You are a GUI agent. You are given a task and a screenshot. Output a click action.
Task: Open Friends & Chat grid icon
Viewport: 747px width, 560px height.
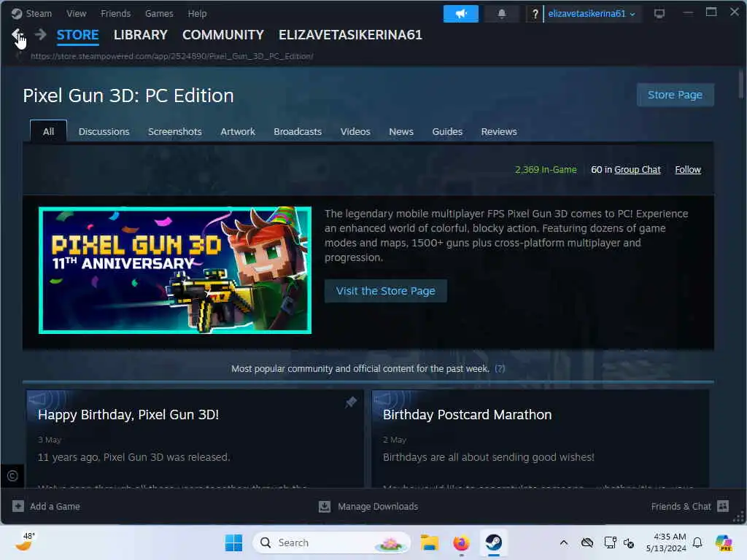(x=723, y=506)
